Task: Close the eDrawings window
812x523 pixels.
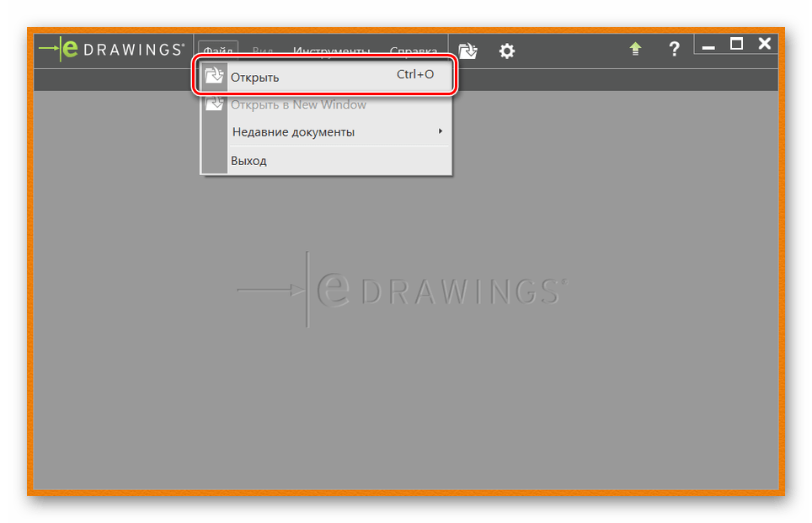Action: click(x=764, y=45)
